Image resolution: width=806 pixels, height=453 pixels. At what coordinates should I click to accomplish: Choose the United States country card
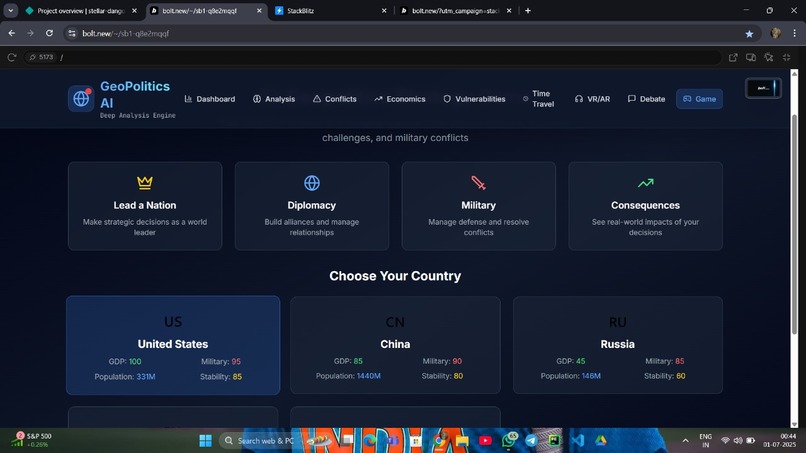click(x=173, y=345)
